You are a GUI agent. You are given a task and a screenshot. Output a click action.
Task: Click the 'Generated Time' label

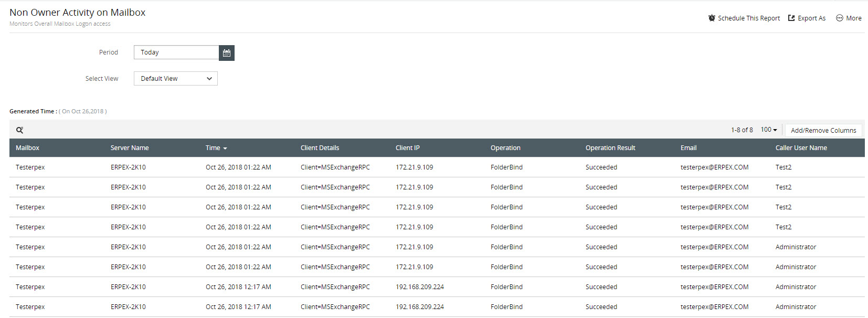click(33, 111)
